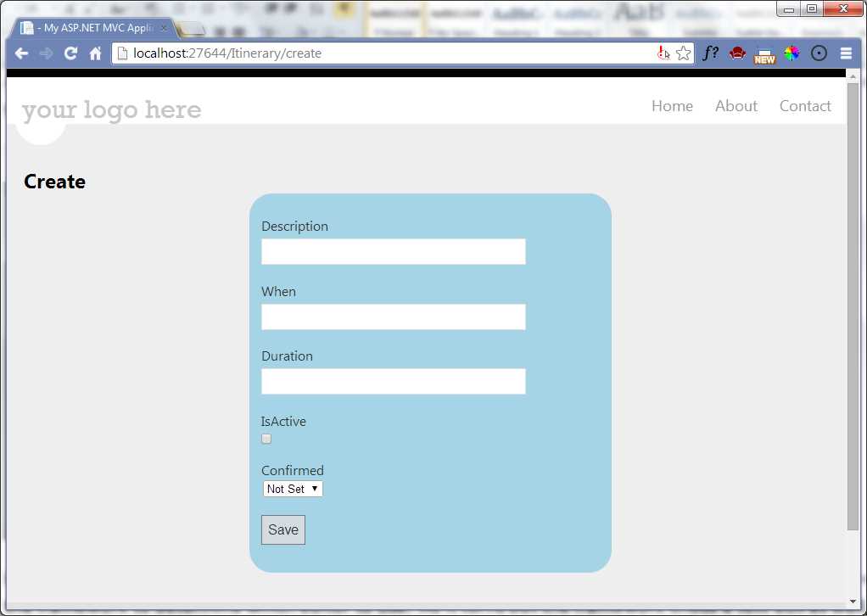867x616 pixels.
Task: Toggle the IsActive checkbox
Action: pyautogui.click(x=266, y=439)
